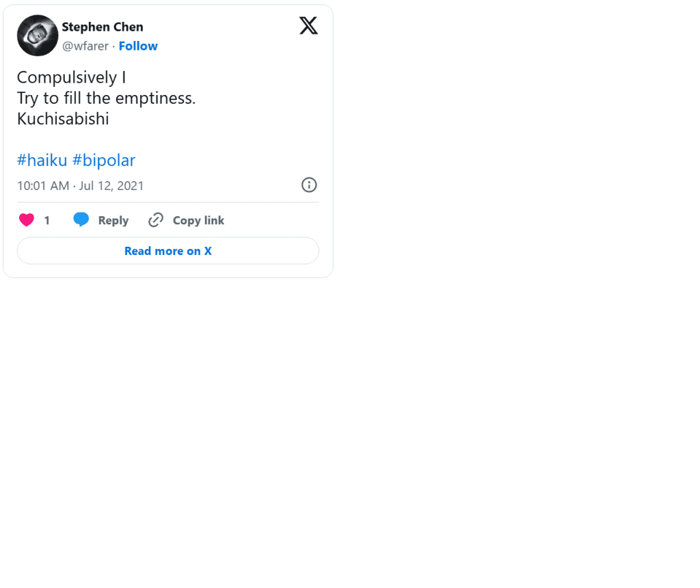This screenshot has height=588, width=700.
Task: Open Stephen Chen's profile avatar
Action: point(37,36)
